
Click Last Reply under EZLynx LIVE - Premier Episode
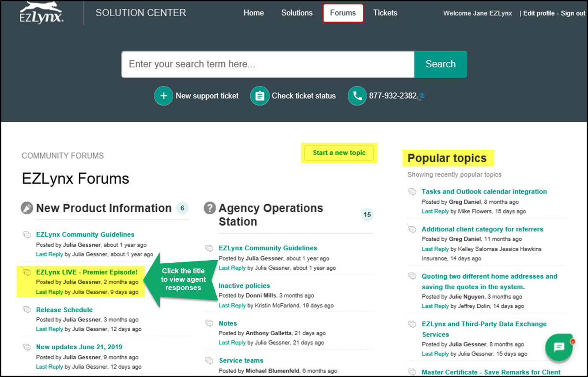coord(49,292)
